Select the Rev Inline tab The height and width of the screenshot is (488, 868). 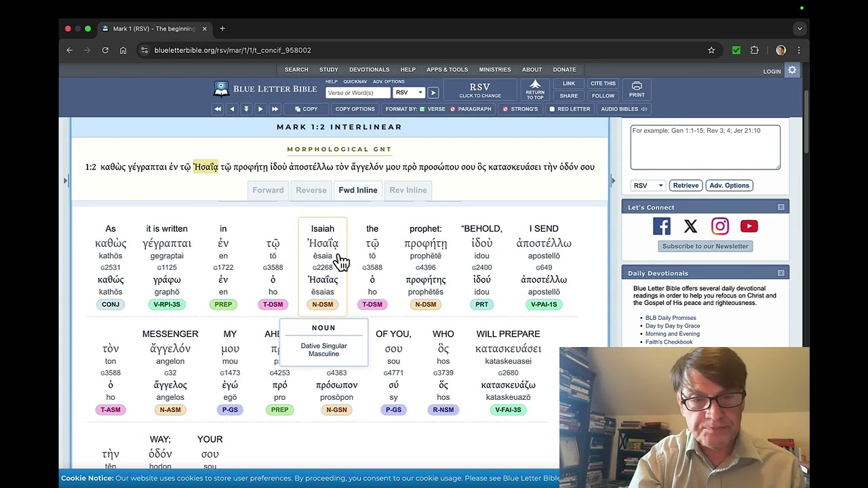coord(408,190)
